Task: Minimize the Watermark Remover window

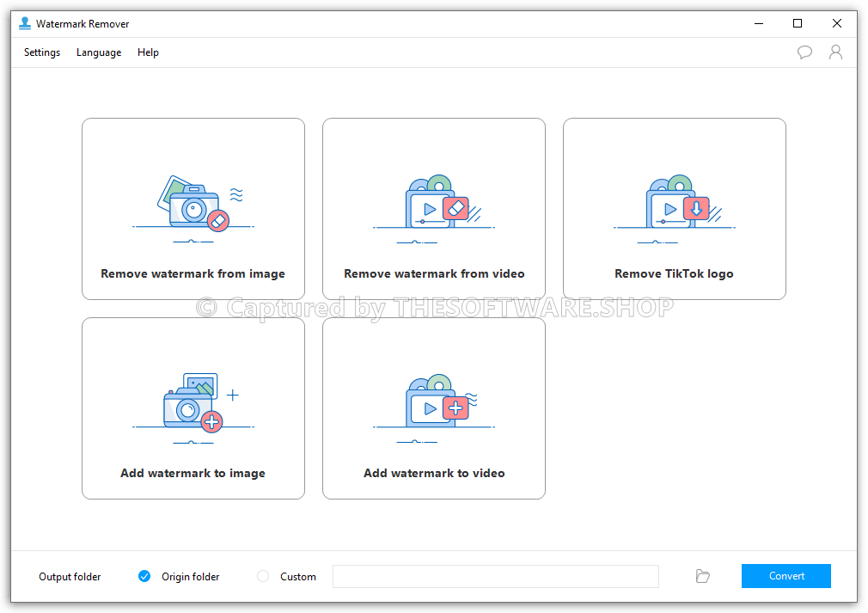Action: (x=758, y=23)
